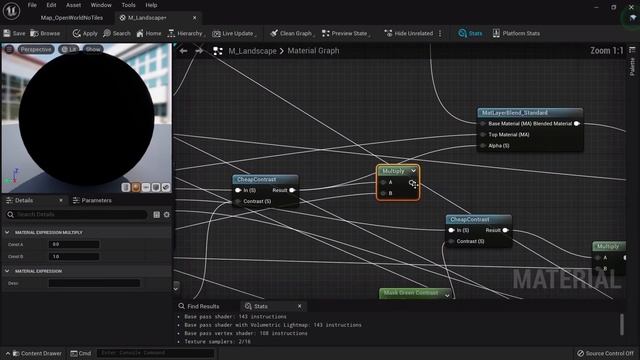Viewport: 640px width, 360px height.
Task: Open the File menu
Action: [32, 5]
